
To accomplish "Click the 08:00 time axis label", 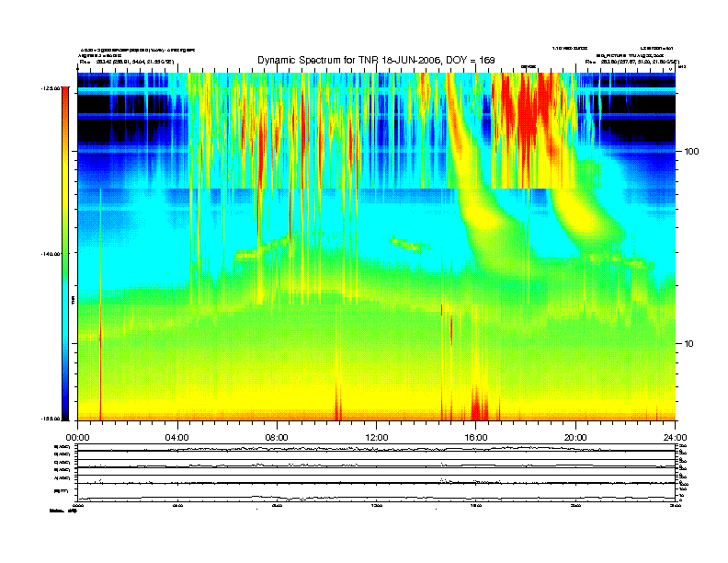I will 277,438.
